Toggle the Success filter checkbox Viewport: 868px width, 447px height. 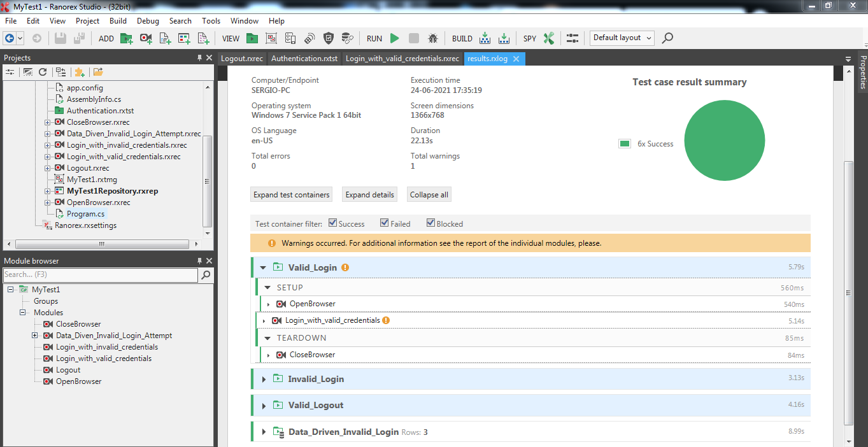point(333,223)
